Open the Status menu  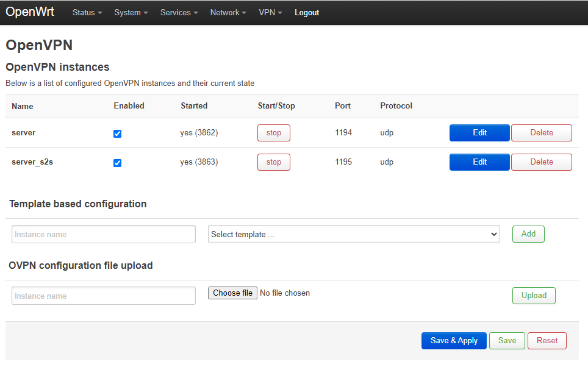click(x=87, y=12)
